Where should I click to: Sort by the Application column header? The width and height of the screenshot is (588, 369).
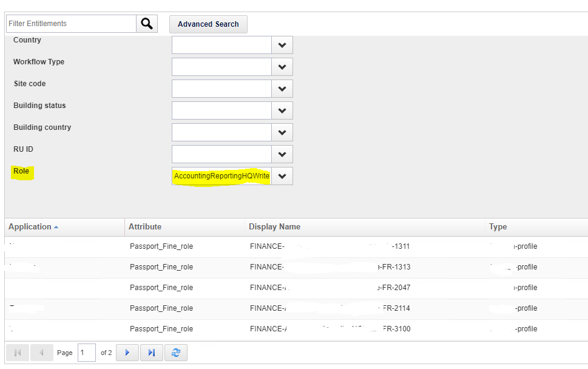click(30, 227)
